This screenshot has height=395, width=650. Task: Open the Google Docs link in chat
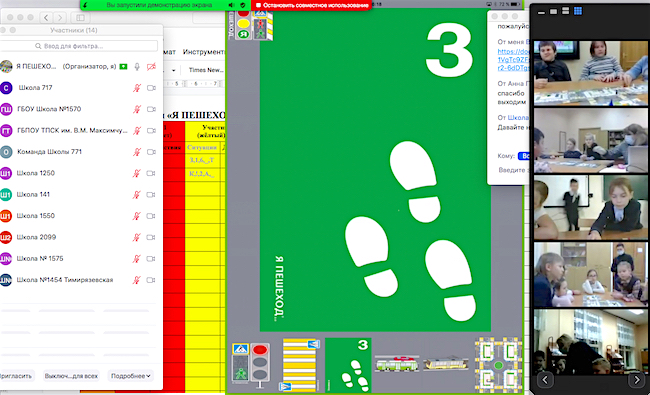point(514,60)
